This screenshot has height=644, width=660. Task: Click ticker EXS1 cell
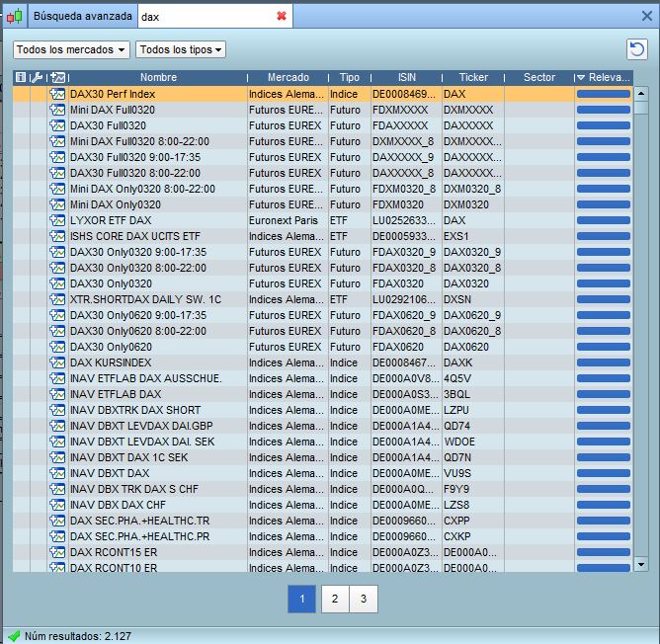pyautogui.click(x=455, y=236)
